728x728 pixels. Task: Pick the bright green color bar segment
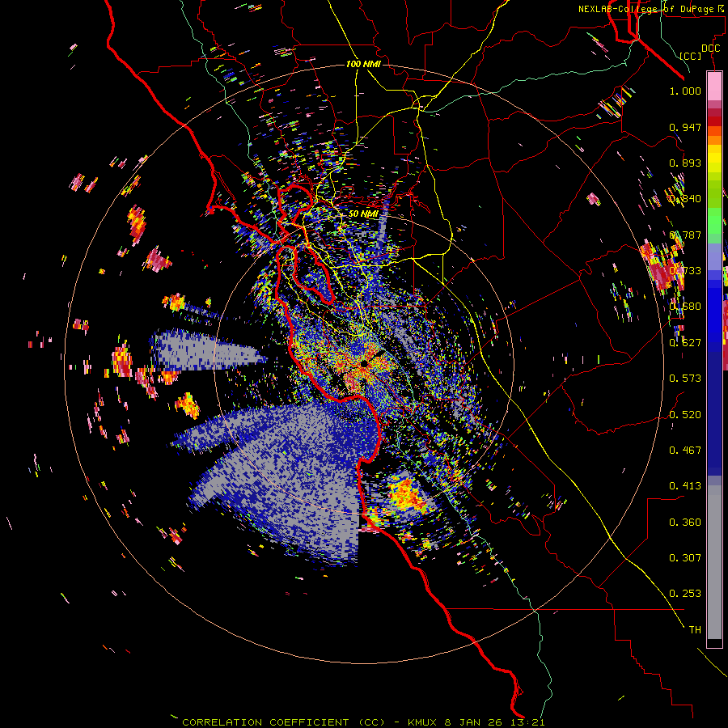(x=714, y=221)
